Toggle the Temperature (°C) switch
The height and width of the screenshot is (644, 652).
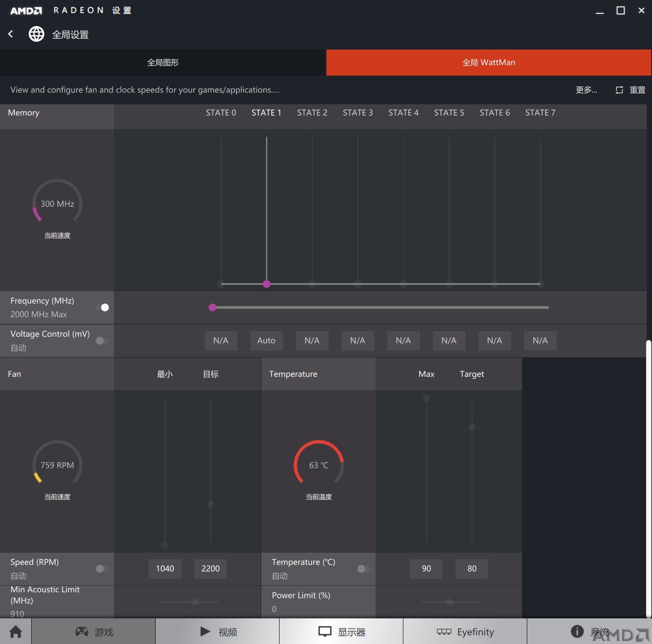click(364, 569)
